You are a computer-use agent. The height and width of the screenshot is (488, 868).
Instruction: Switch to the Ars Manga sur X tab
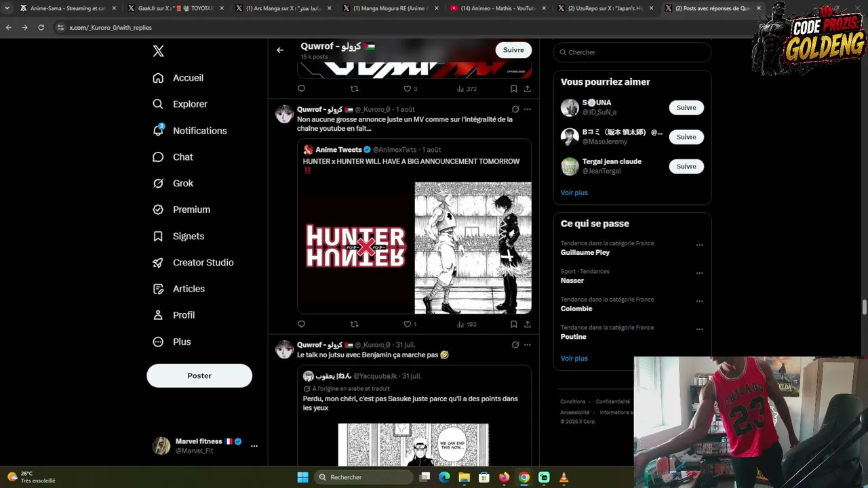(283, 9)
